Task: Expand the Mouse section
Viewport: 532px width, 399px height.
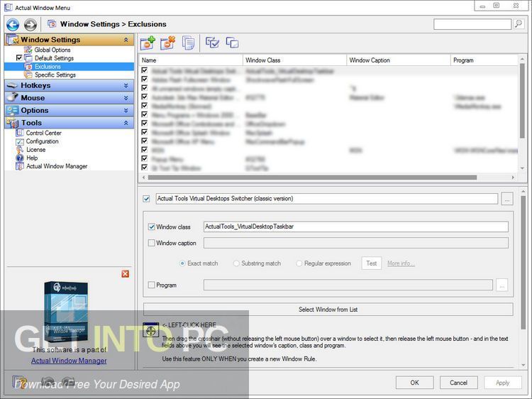Action: 126,98
